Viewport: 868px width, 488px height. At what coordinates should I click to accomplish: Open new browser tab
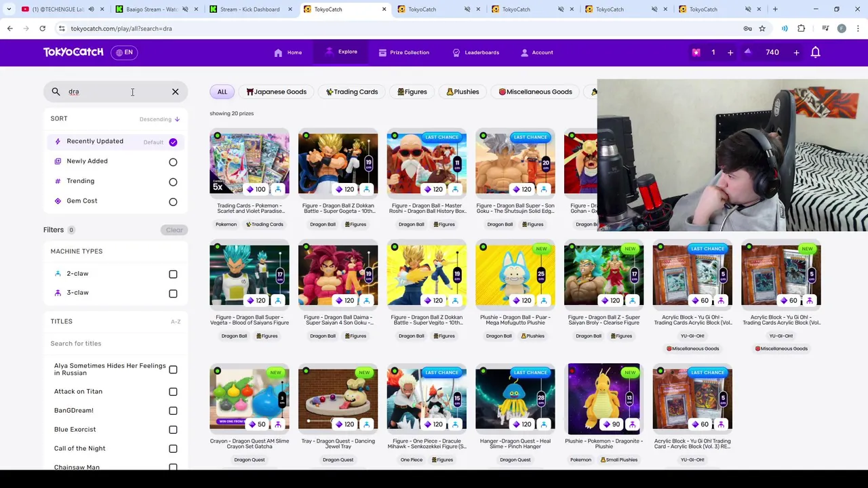[775, 9]
